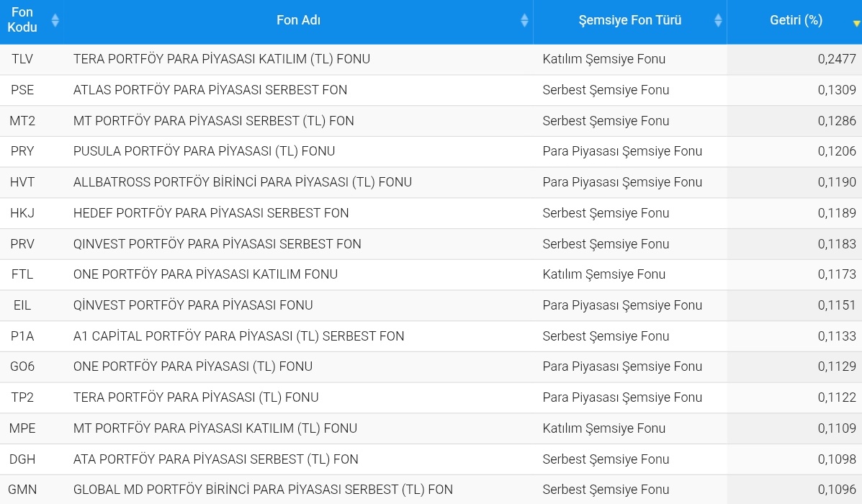
Task: Open ALLBATROSS PORTFÖY BİRİNCİ PARA PİYASASI fund
Action: [x=243, y=182]
